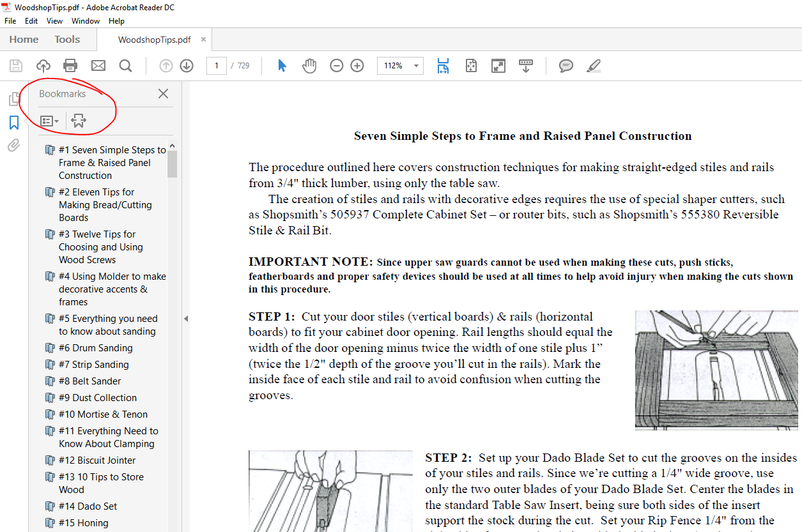Go to previous page arrow
Image resolution: width=802 pixels, height=532 pixels.
tap(166, 66)
